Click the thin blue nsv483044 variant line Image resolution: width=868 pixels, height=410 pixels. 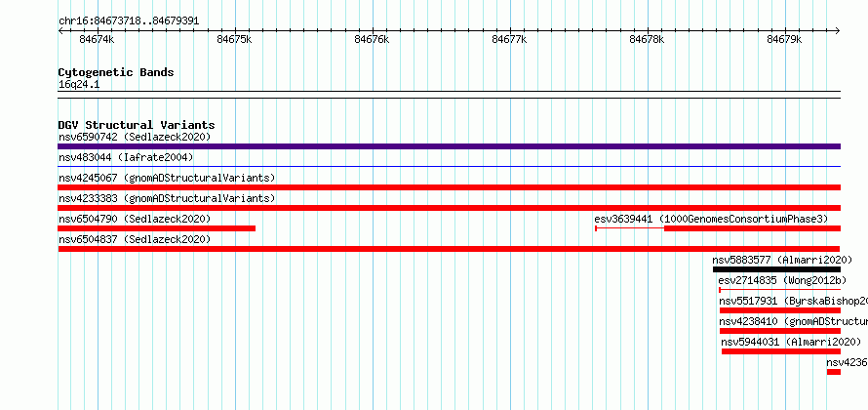point(449,166)
